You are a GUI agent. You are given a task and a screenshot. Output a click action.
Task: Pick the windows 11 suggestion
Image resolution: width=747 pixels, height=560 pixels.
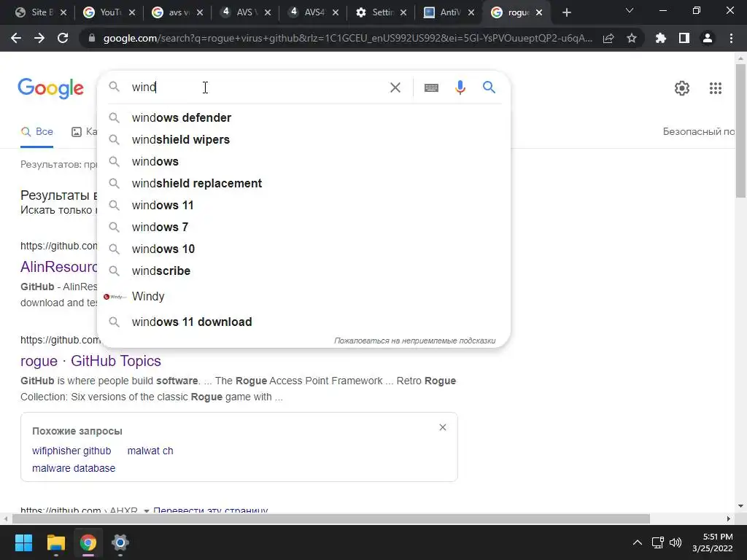(303, 205)
